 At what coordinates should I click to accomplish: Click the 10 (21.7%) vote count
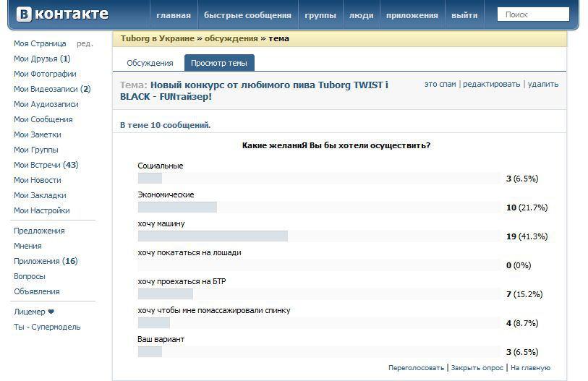tap(527, 207)
